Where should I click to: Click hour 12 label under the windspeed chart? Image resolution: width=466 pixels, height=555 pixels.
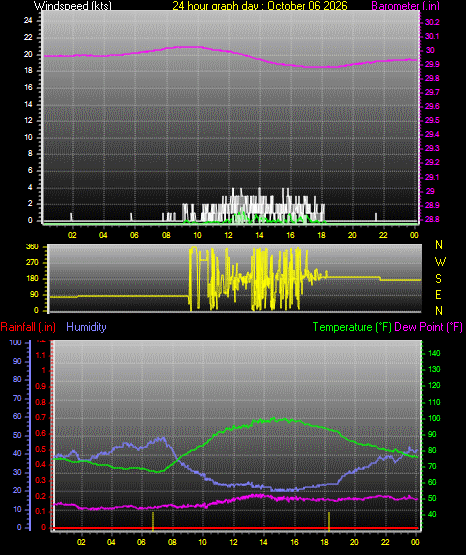click(228, 235)
